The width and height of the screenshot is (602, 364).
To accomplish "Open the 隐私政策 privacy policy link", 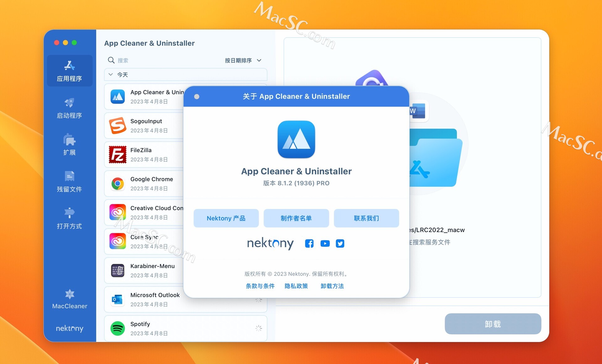I will pos(296,286).
